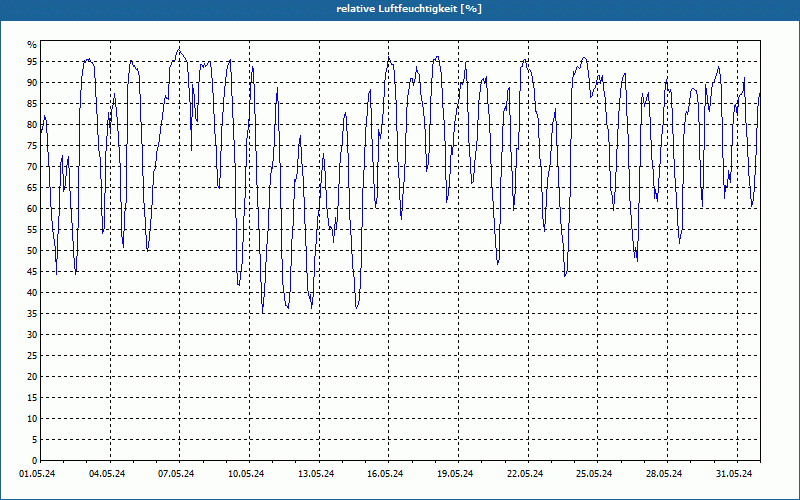Click the x-axis date '22.05.24'
This screenshot has width=800, height=500.
[x=525, y=474]
